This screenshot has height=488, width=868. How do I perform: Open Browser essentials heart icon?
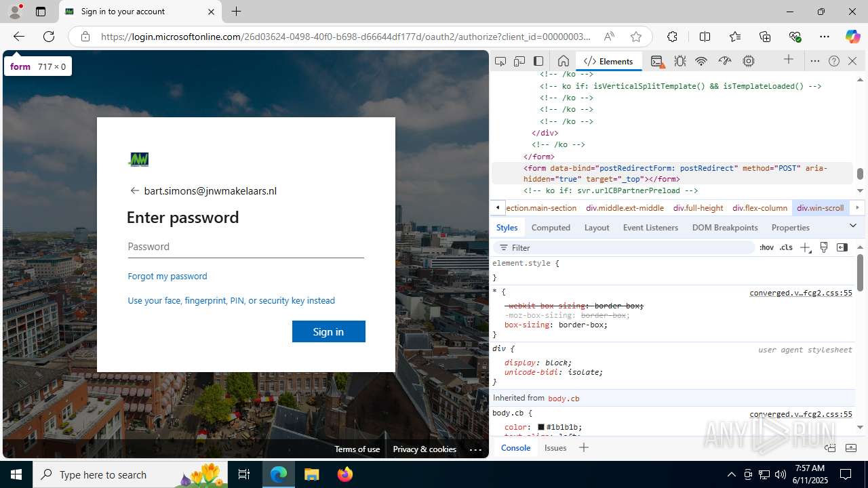click(795, 37)
